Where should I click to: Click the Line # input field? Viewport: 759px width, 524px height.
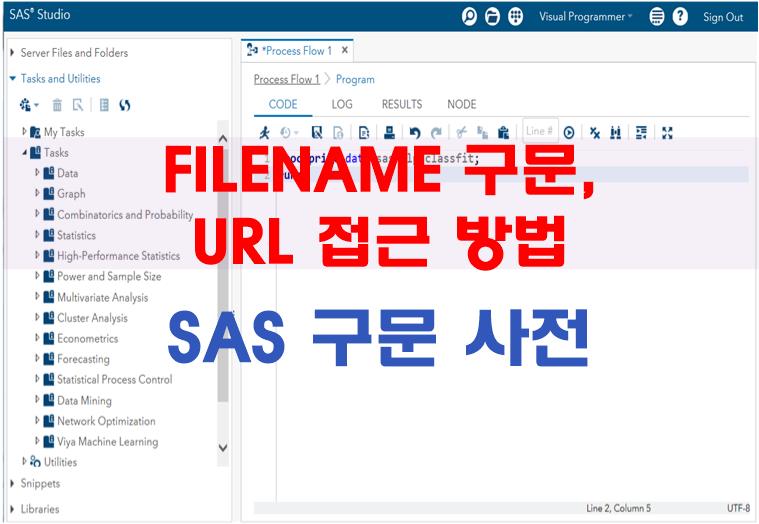point(540,131)
